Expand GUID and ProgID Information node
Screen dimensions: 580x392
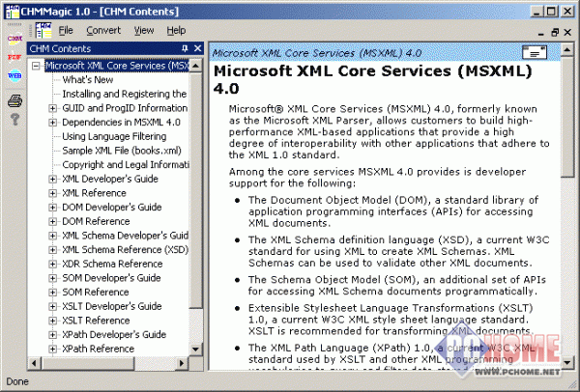pos(52,108)
